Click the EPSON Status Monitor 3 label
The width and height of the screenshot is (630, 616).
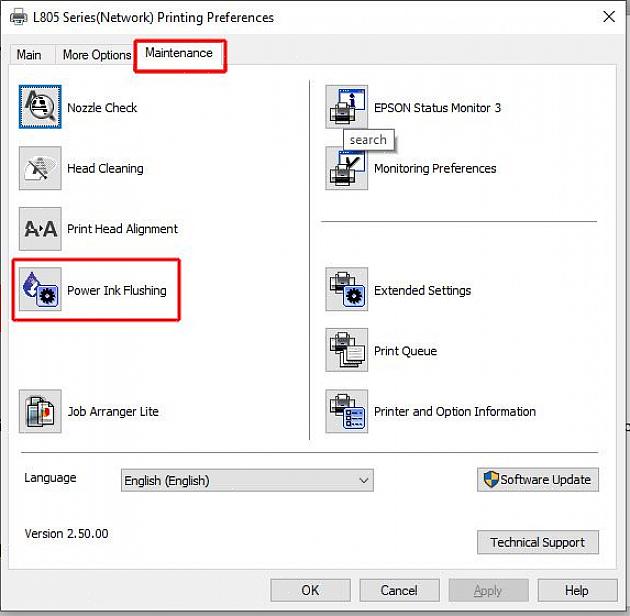point(437,108)
